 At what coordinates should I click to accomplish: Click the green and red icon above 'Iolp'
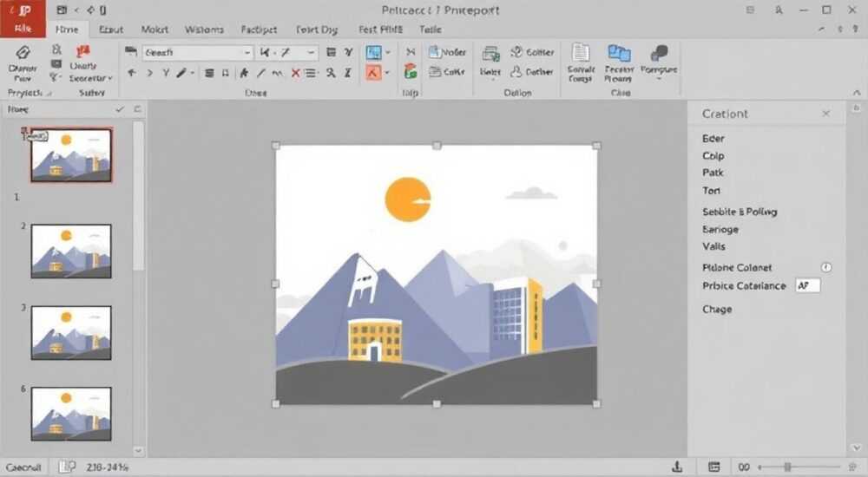411,71
